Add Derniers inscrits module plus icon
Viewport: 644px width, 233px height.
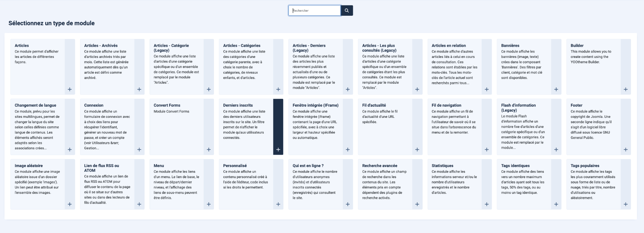[278, 150]
